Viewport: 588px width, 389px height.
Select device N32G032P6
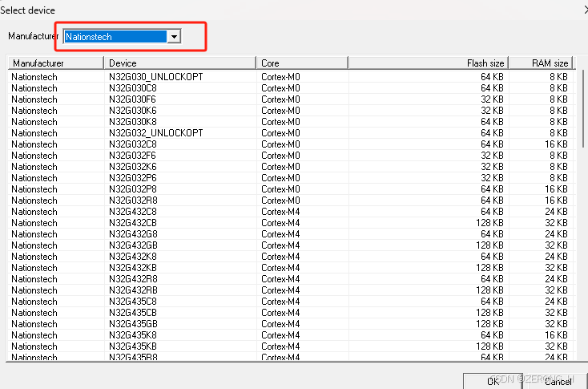tap(133, 178)
